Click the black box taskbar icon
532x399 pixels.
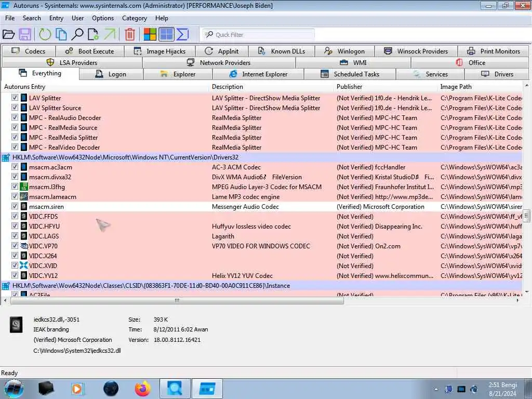click(x=46, y=389)
